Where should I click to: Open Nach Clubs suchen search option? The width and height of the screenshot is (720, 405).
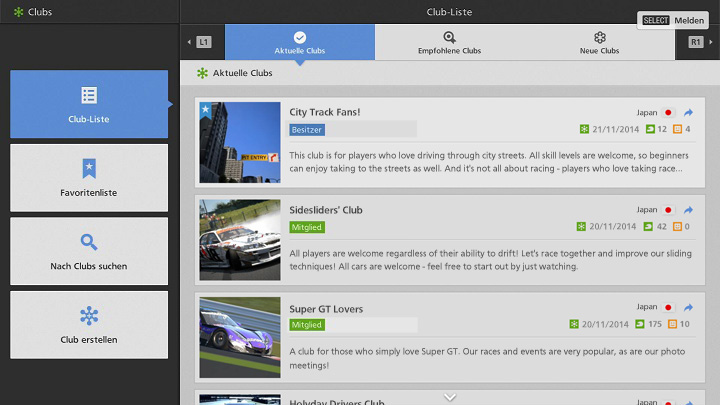click(89, 251)
